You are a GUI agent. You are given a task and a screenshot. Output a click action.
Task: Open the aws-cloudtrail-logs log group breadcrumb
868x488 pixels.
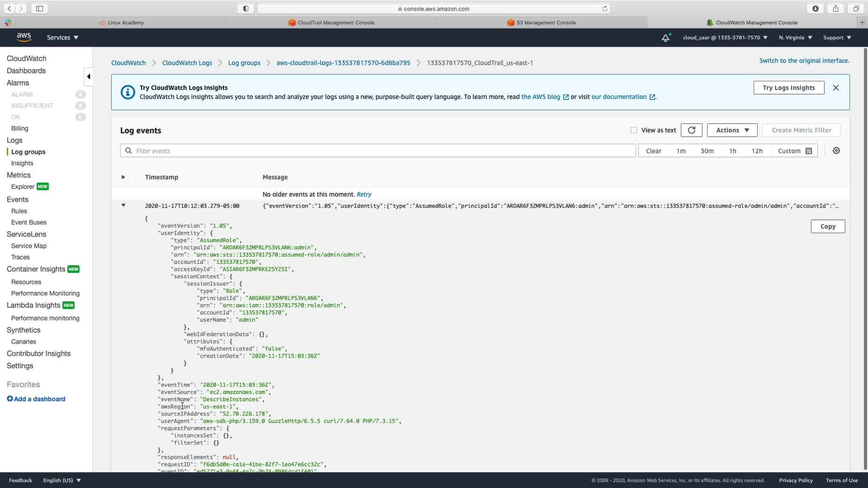pos(343,63)
